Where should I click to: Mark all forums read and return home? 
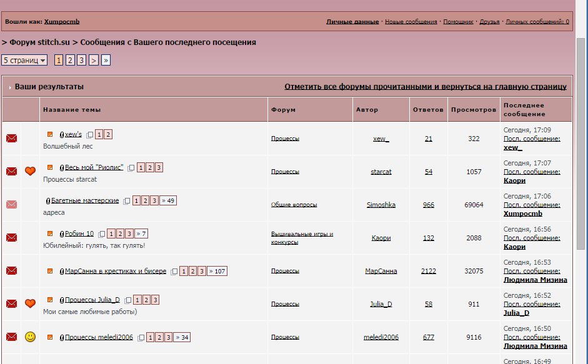click(x=425, y=87)
